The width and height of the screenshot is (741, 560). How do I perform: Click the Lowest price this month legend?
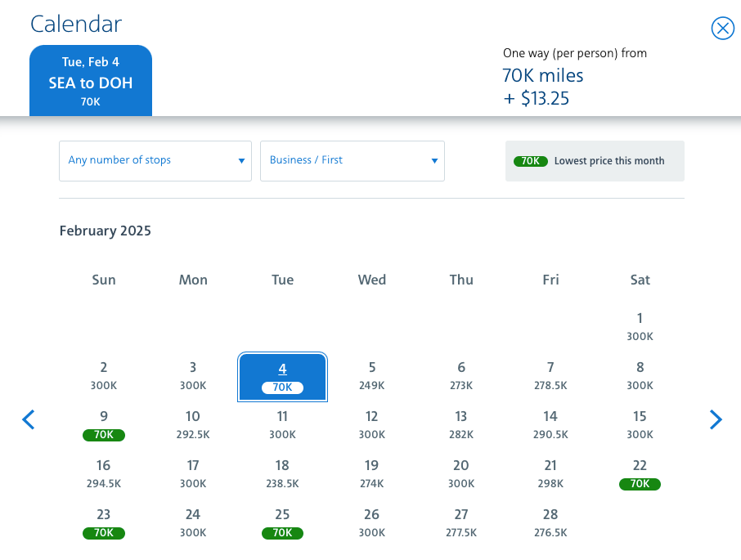click(x=595, y=161)
